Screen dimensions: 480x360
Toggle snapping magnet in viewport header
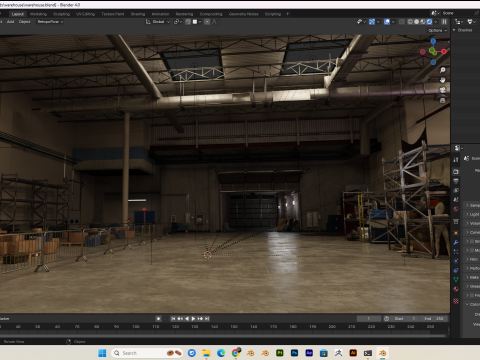(x=188, y=22)
